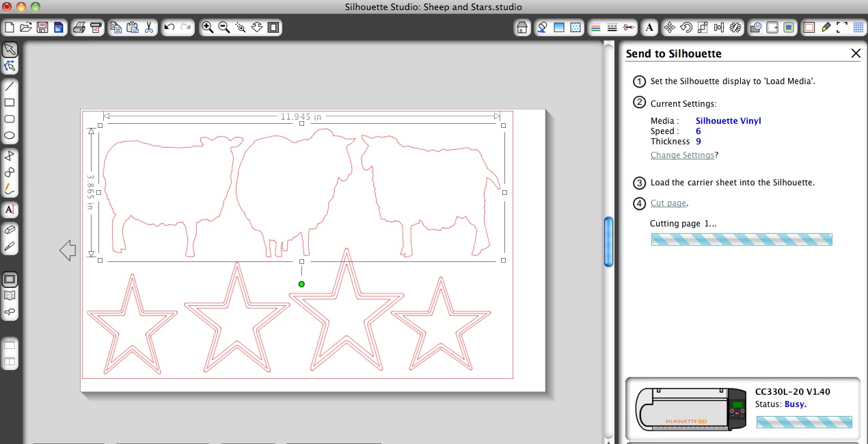
Task: Open the Rotate window icon
Action: pyautogui.click(x=686, y=27)
